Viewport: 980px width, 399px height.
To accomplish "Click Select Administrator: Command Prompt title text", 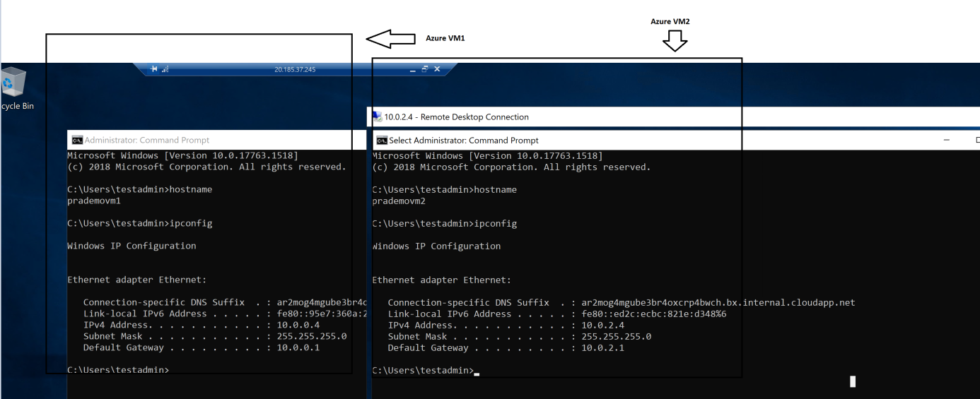I will click(x=464, y=141).
